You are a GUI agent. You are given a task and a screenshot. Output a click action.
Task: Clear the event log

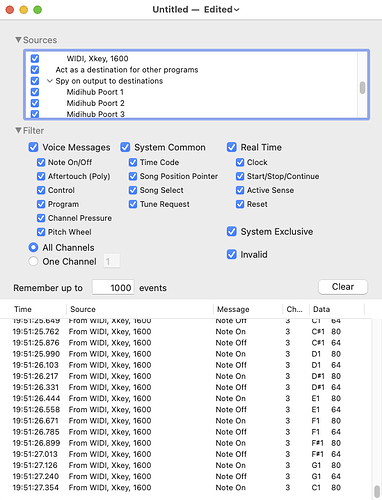(343, 287)
